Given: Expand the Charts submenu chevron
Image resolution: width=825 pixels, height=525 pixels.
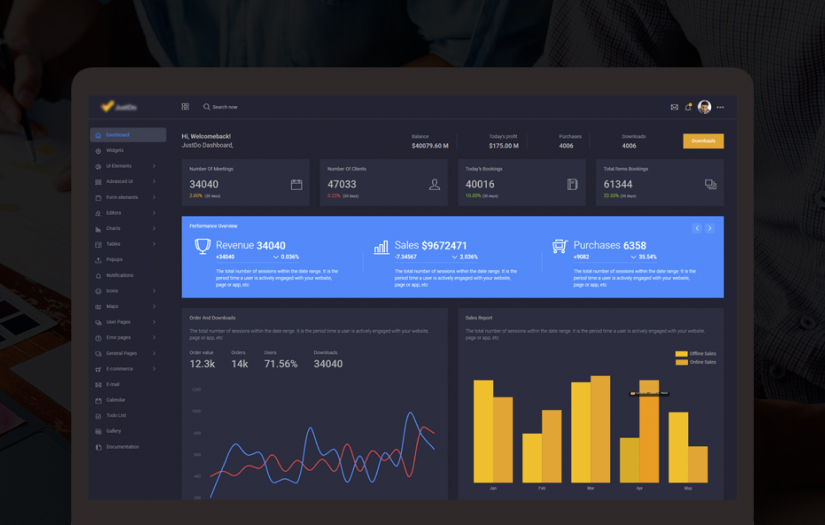Looking at the screenshot, I should [x=154, y=228].
